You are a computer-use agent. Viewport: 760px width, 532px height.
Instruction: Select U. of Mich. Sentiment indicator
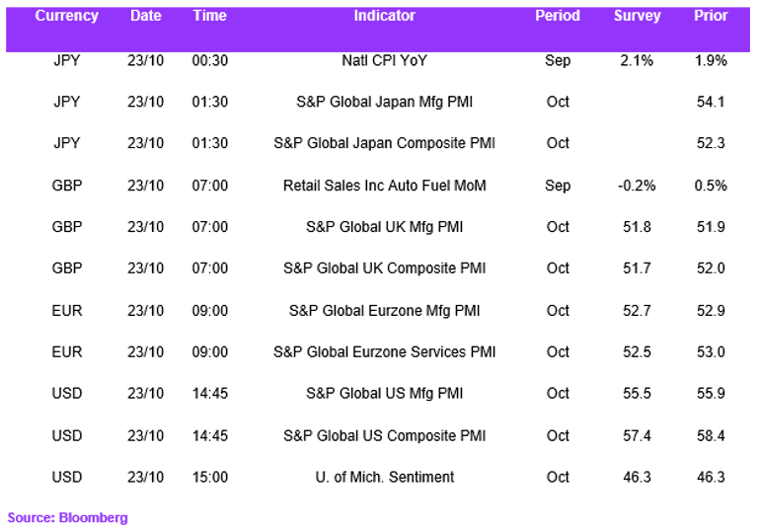pos(384,478)
